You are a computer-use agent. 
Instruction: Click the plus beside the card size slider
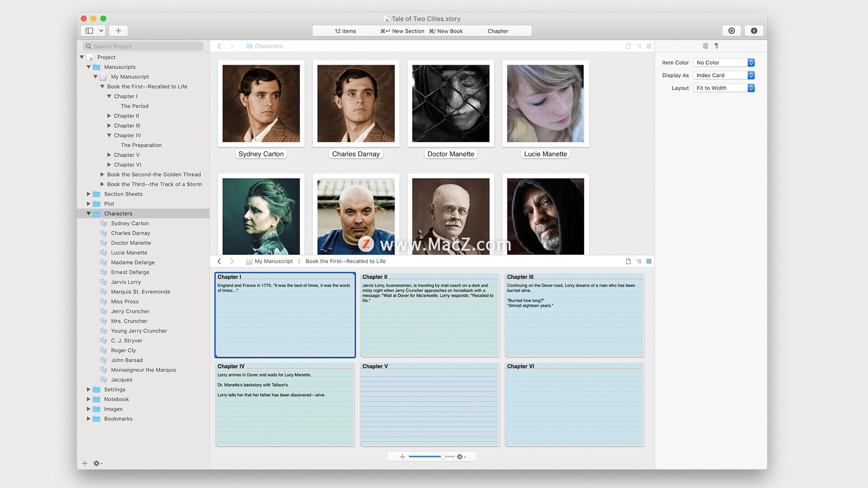pyautogui.click(x=402, y=457)
